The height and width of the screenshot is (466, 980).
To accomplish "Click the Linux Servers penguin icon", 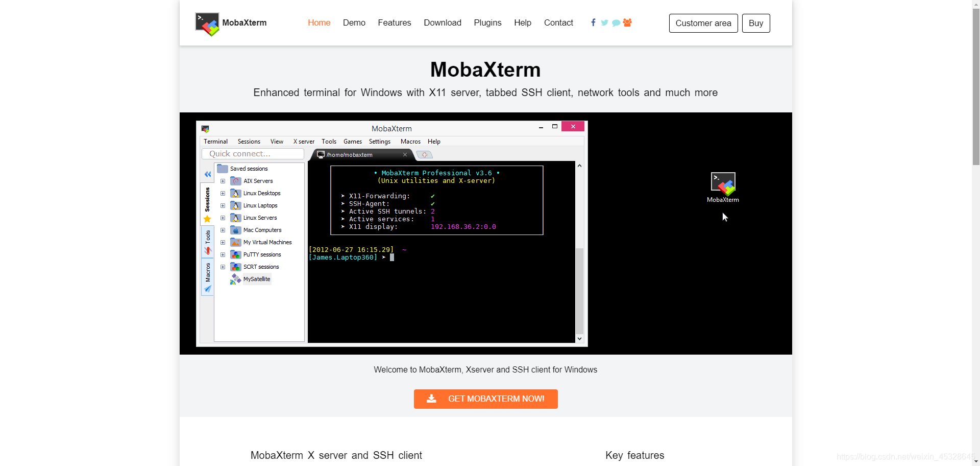I will point(236,218).
